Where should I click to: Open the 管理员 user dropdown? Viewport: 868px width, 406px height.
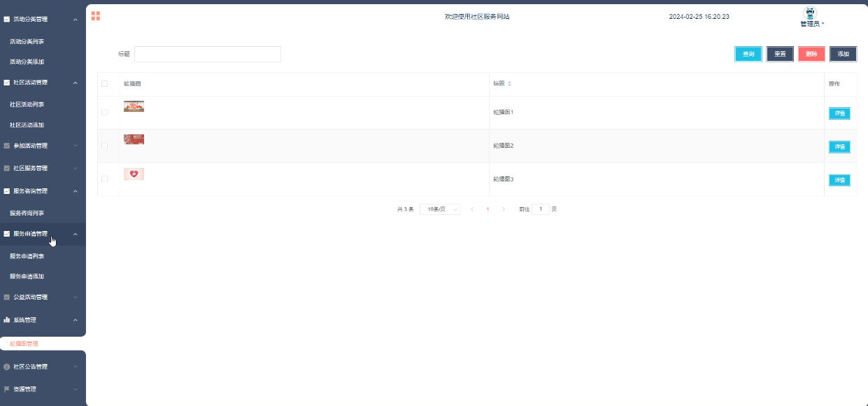[812, 24]
